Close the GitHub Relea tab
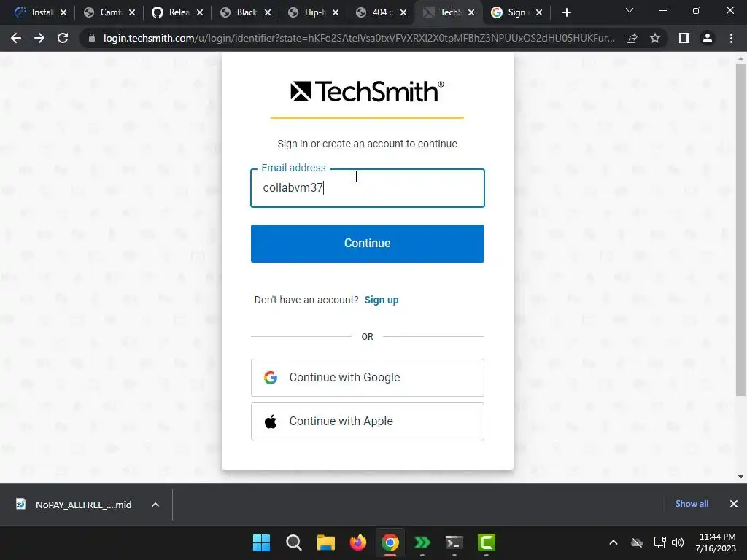This screenshot has width=747, height=560. (x=200, y=12)
